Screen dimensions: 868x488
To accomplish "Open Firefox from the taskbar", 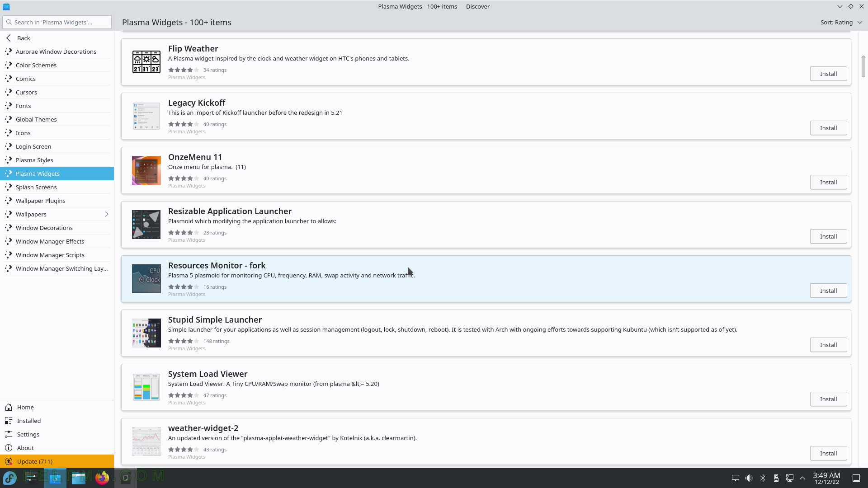I will tap(102, 478).
